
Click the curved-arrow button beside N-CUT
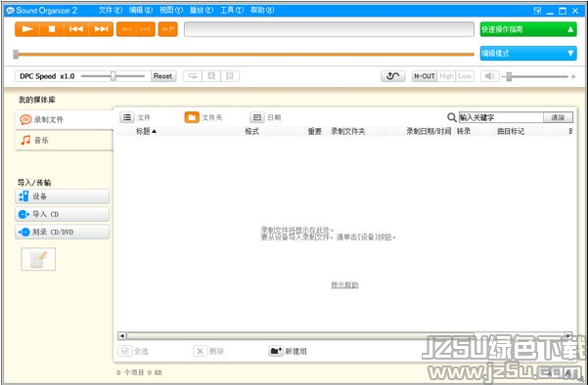[392, 76]
